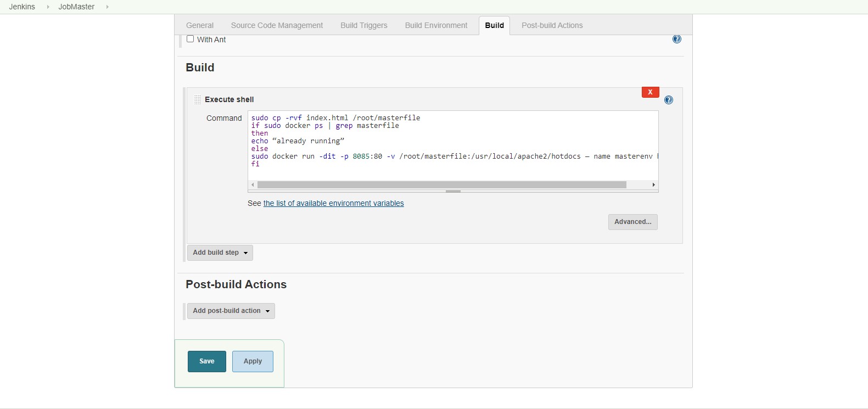Screen dimensions: 868x409
Task: Open the Add build step dropdown
Action: (220, 253)
